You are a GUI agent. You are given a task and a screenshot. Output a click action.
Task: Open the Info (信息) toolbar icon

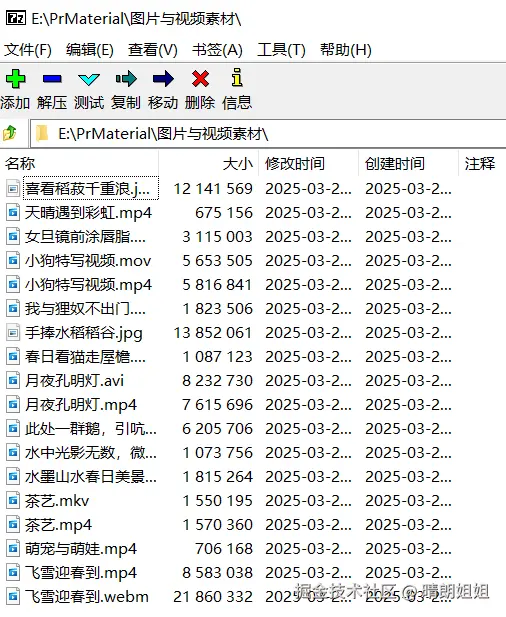pyautogui.click(x=236, y=78)
